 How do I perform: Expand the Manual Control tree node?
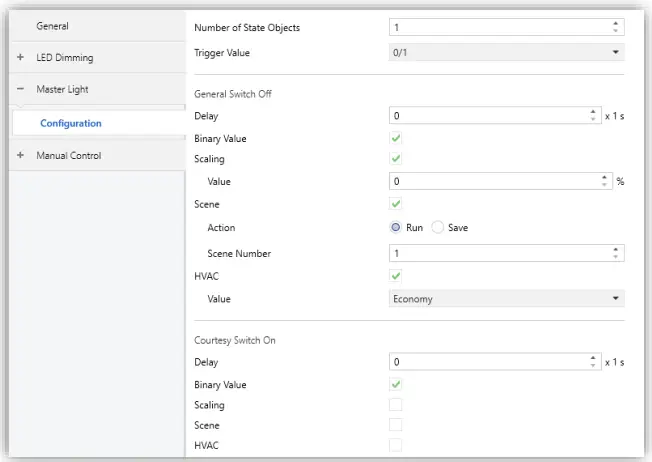coord(20,156)
